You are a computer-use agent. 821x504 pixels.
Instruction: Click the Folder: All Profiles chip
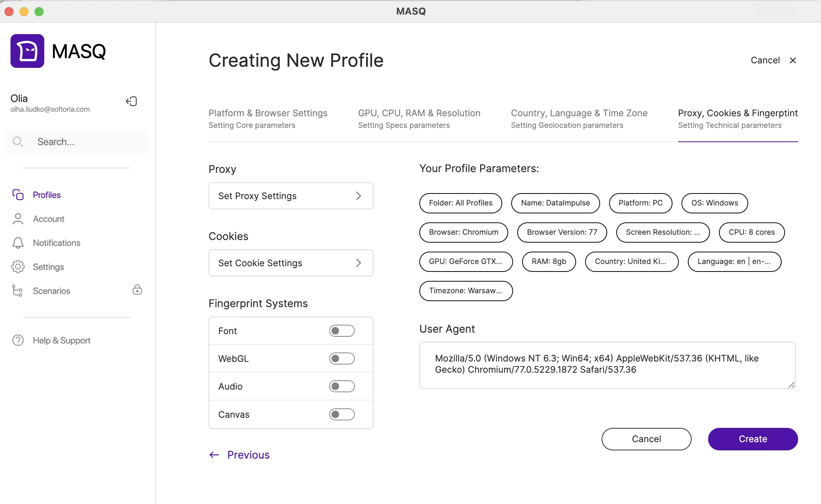461,203
